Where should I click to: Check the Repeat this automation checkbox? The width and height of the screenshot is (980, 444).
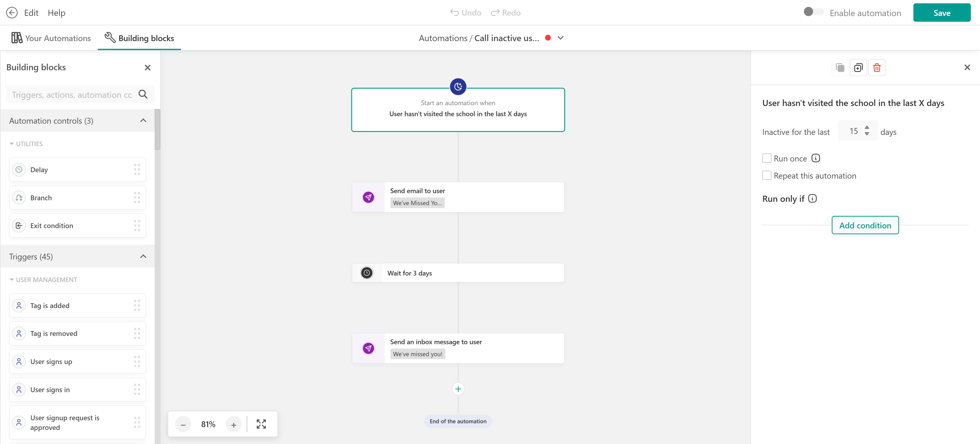(x=767, y=175)
